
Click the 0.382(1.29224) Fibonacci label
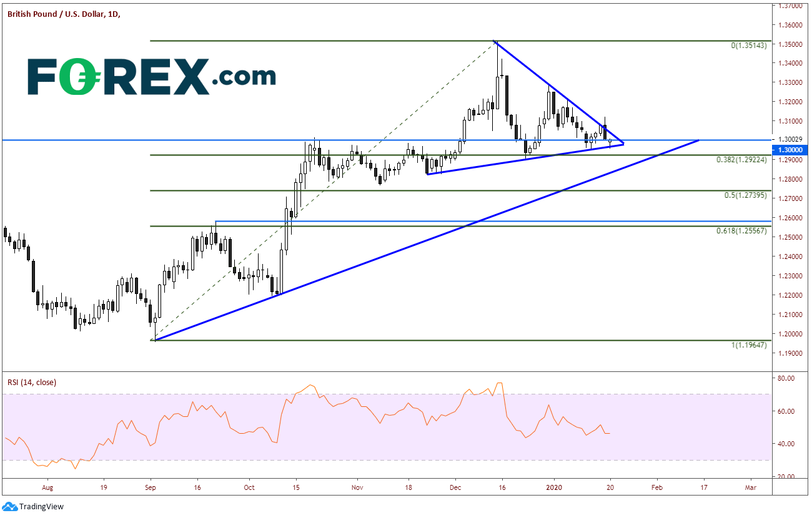pyautogui.click(x=743, y=160)
